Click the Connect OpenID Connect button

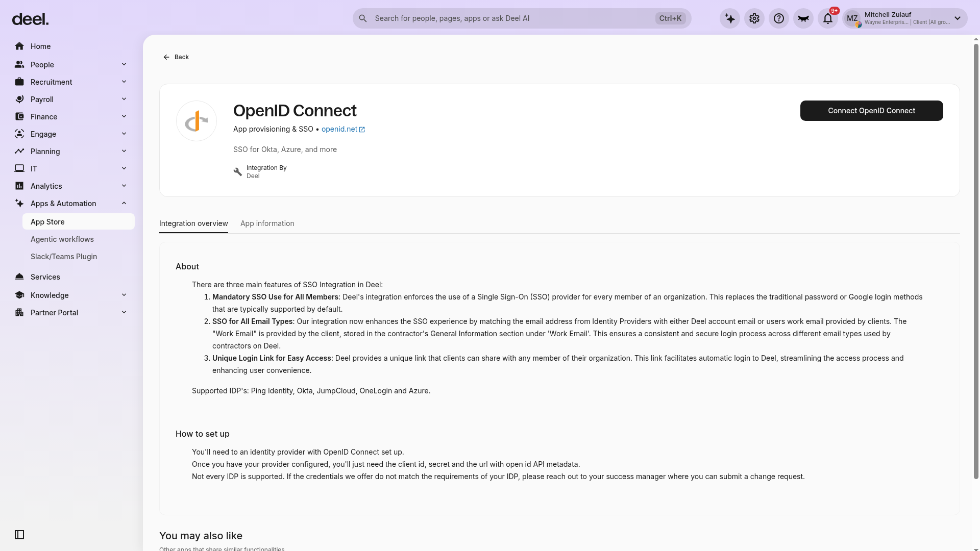coord(872,111)
